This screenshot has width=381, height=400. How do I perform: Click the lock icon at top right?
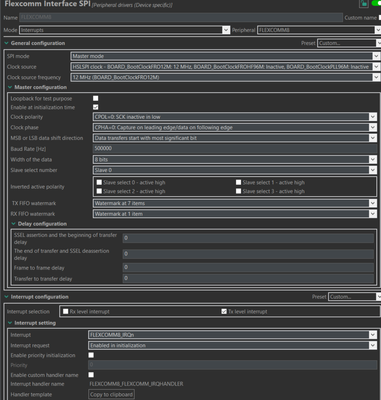[x=363, y=4]
